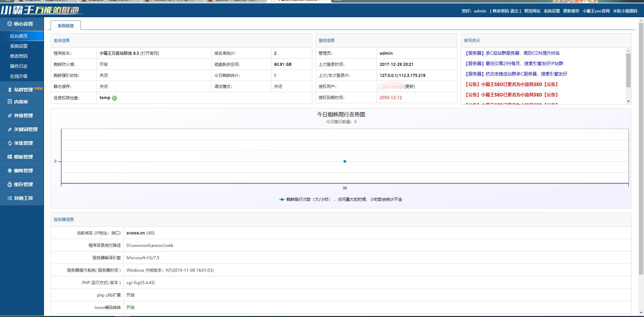Click the template icon beside 模板管理
644x317 pixels.
[10, 157]
